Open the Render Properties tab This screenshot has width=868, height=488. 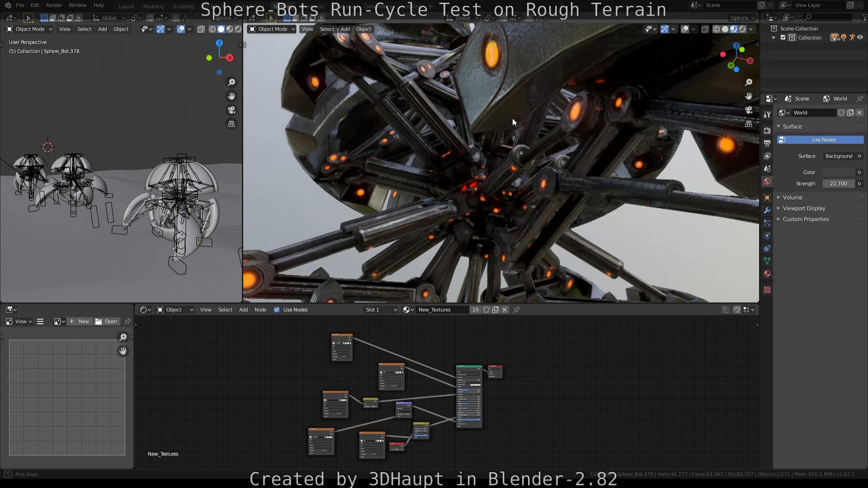pyautogui.click(x=767, y=131)
